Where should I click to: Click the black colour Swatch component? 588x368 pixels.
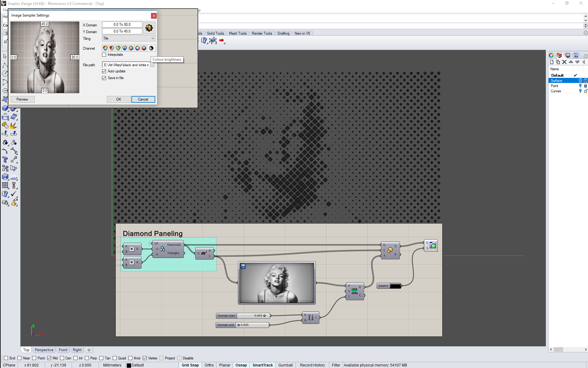click(x=389, y=286)
